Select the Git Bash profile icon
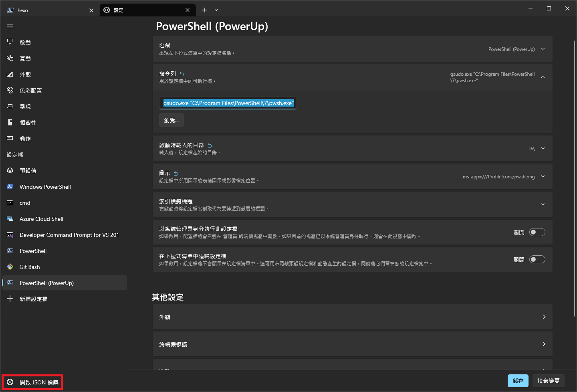 [10, 267]
